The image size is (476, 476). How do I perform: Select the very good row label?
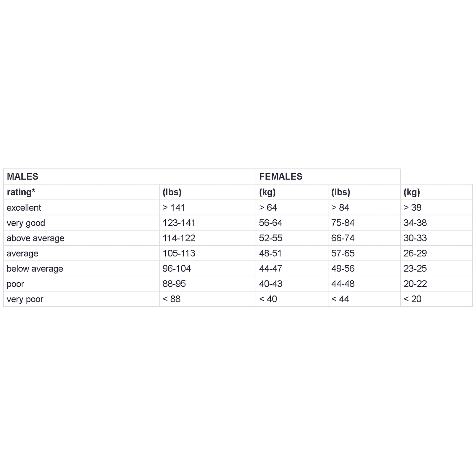(x=26, y=223)
